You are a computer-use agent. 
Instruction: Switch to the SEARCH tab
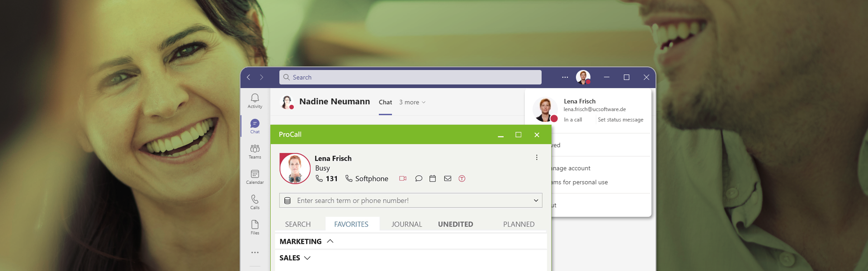pyautogui.click(x=298, y=224)
